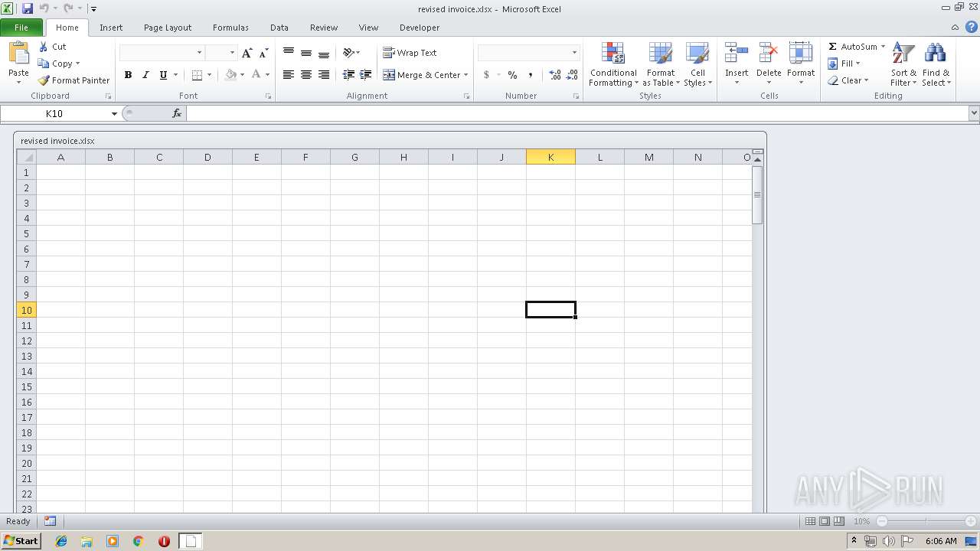Open the font size dropdown
The height and width of the screenshot is (551, 980).
pos(232,53)
